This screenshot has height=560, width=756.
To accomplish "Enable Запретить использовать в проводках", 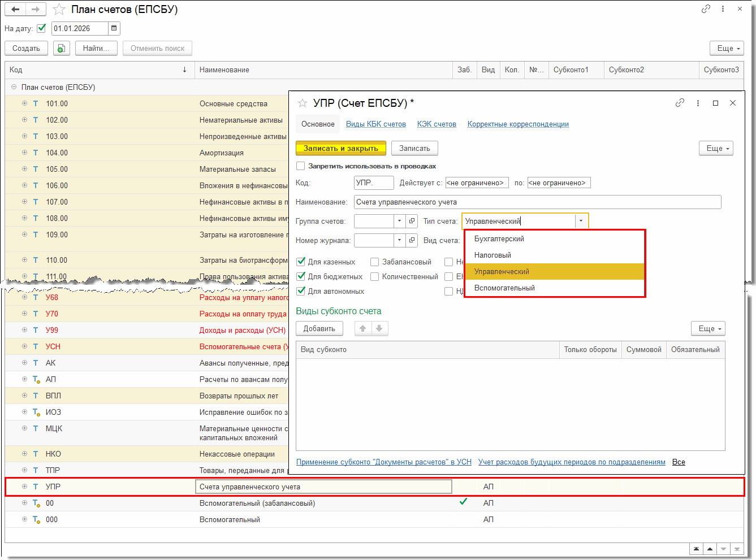I will tap(301, 166).
